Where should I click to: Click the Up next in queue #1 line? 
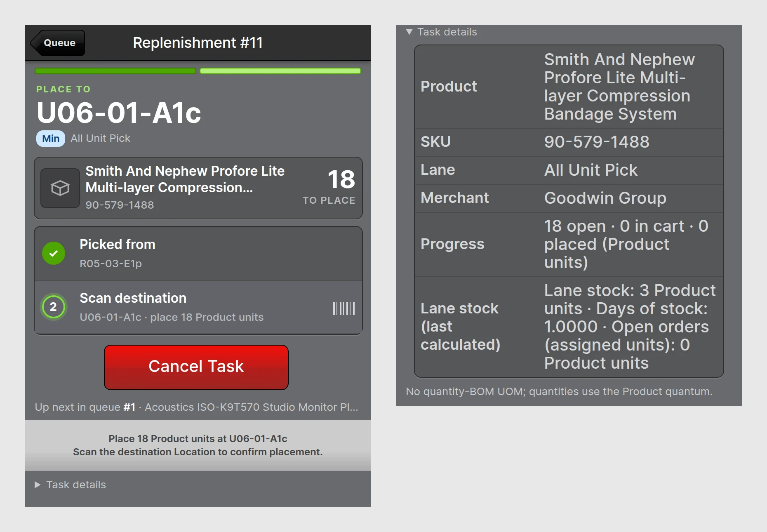click(197, 407)
